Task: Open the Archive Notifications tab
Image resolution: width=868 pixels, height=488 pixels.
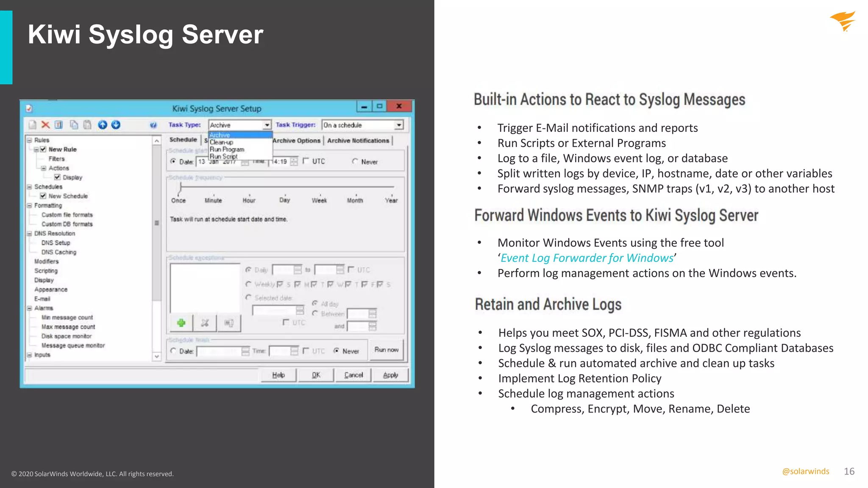Action: (358, 141)
